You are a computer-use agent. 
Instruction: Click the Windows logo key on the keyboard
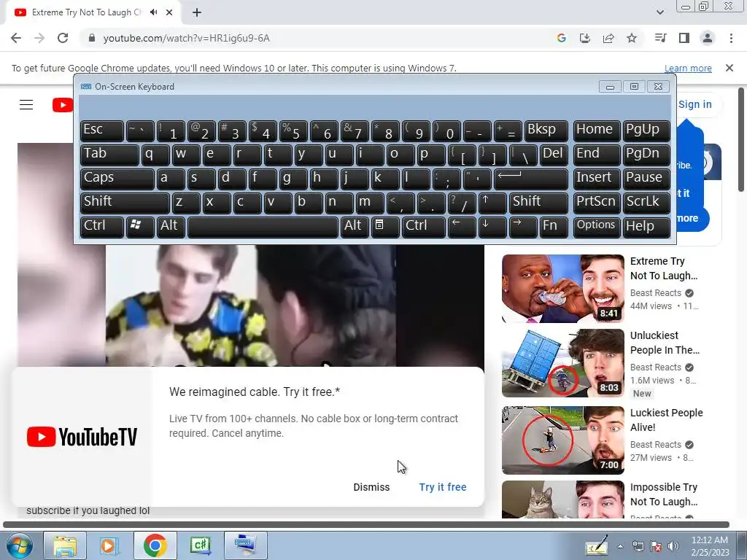139,227
